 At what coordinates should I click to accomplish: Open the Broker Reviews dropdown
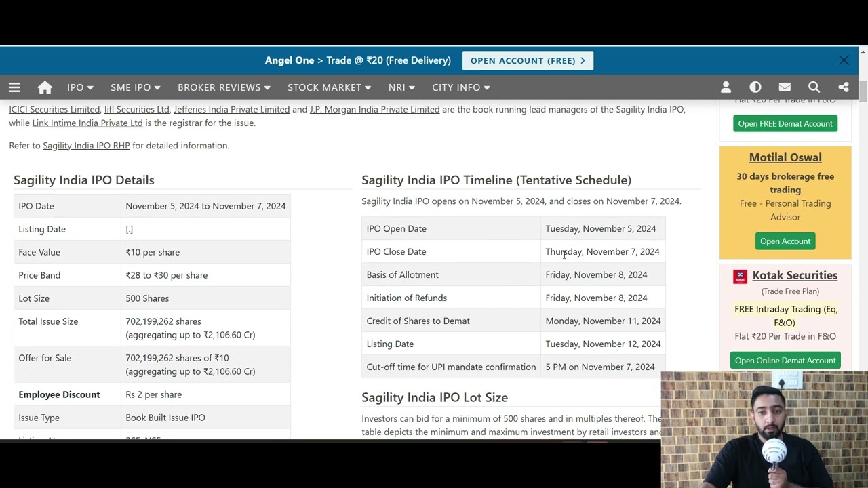[x=224, y=87]
